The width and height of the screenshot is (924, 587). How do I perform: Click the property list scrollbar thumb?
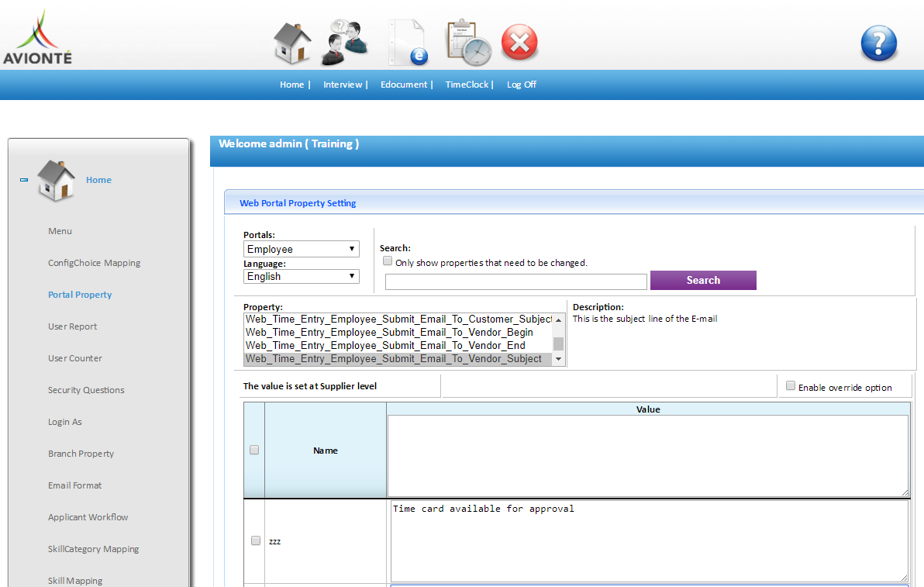559,344
